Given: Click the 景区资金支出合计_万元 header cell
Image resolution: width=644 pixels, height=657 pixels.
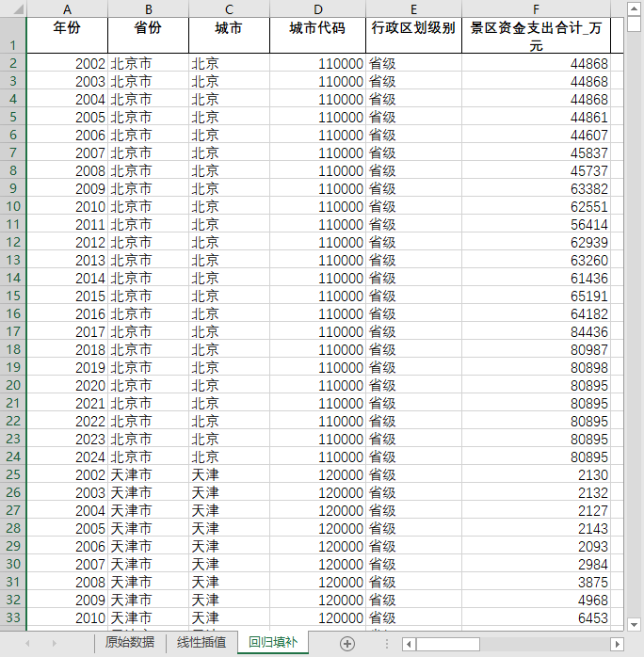Looking at the screenshot, I should (537, 35).
